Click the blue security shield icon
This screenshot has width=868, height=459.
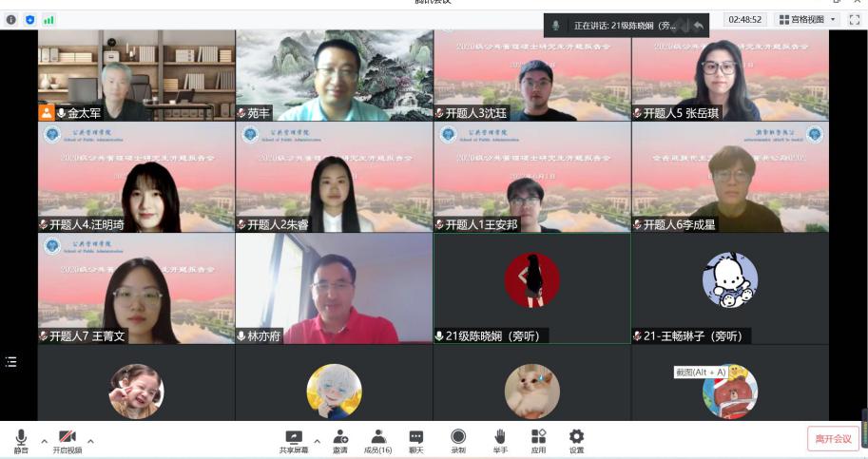(29, 19)
